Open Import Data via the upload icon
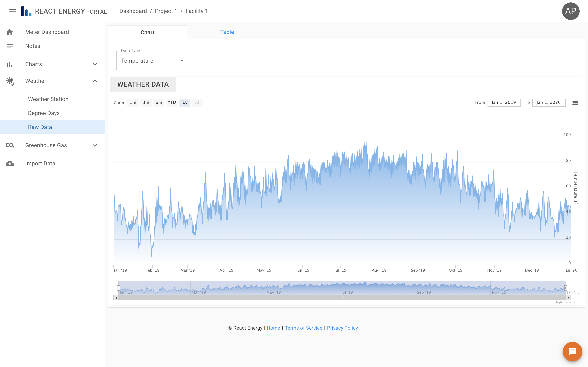Screen dimensions: 588x367 pos(10,163)
